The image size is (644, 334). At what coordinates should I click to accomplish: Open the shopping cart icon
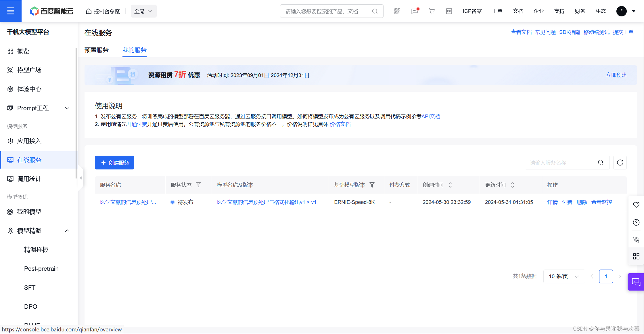[x=432, y=11]
